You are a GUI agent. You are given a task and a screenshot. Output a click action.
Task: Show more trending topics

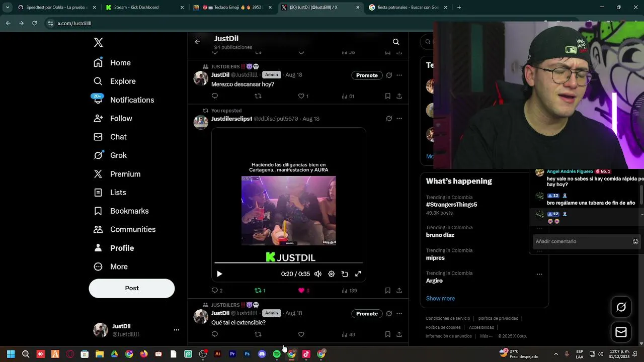[440, 299]
